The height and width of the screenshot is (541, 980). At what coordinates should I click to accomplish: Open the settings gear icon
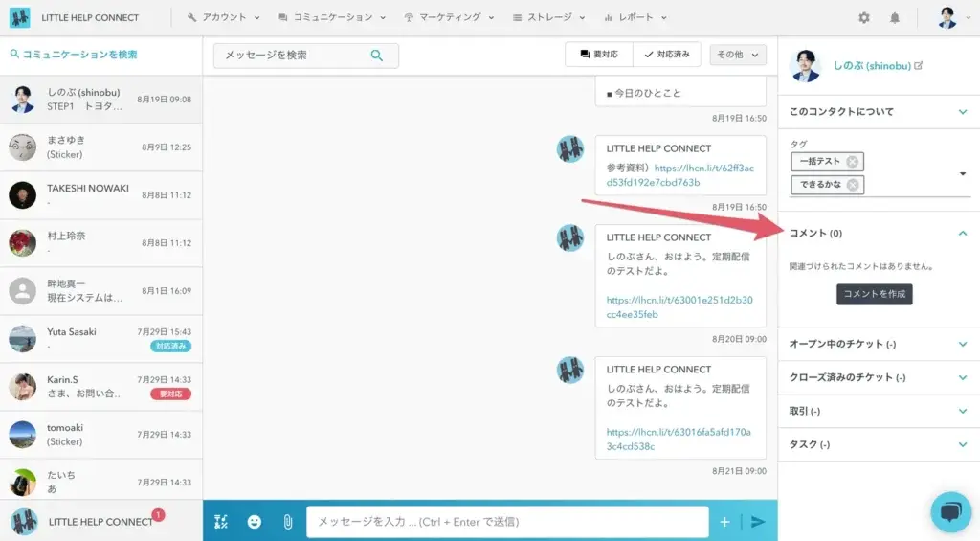[x=864, y=17]
